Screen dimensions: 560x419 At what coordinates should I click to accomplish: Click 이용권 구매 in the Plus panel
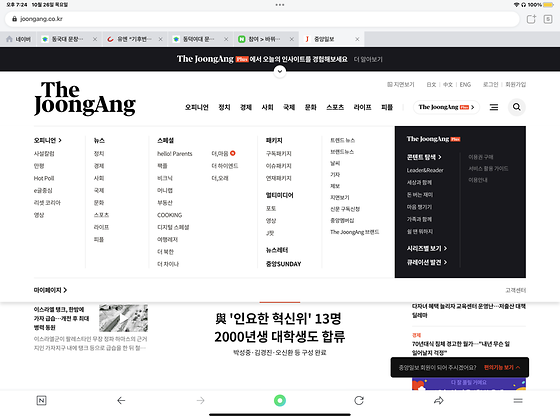tap(481, 157)
